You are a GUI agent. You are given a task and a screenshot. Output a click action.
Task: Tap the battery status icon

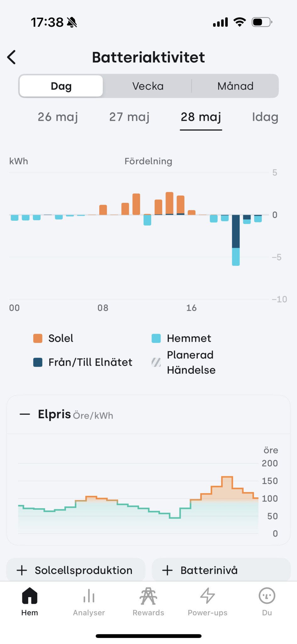coord(261,22)
